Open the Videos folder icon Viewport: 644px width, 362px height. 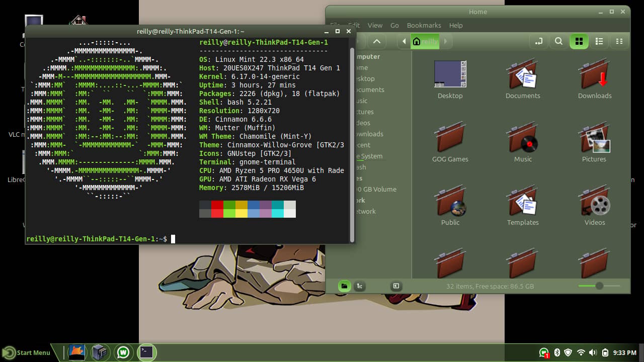click(594, 201)
